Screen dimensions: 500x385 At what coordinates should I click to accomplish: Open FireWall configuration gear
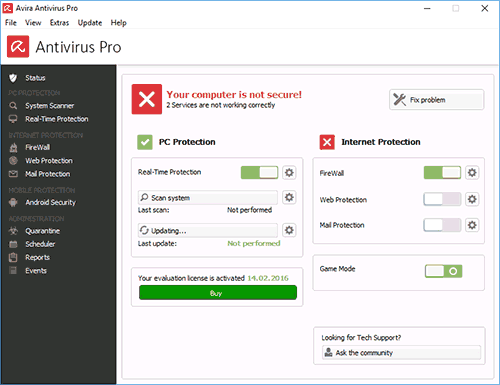pos(472,173)
